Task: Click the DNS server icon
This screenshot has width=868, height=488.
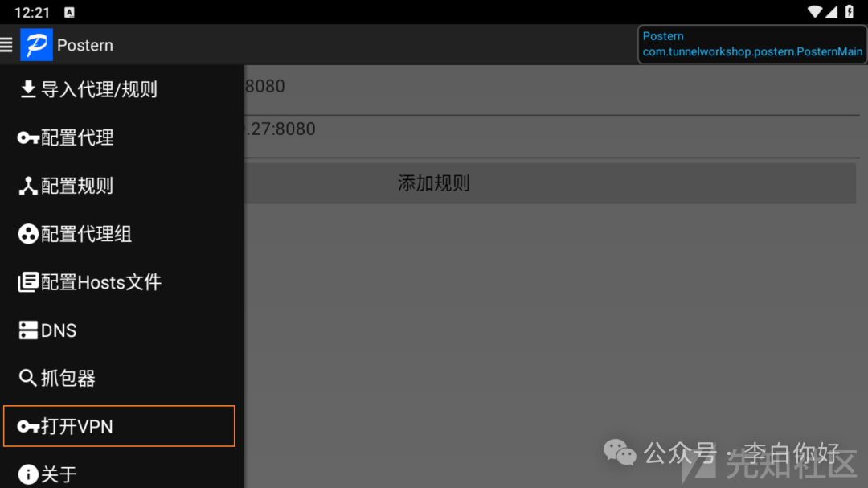Action: pos(27,330)
